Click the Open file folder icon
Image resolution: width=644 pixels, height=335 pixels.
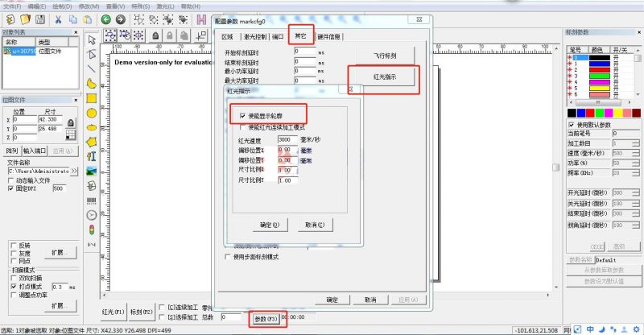(x=26, y=19)
